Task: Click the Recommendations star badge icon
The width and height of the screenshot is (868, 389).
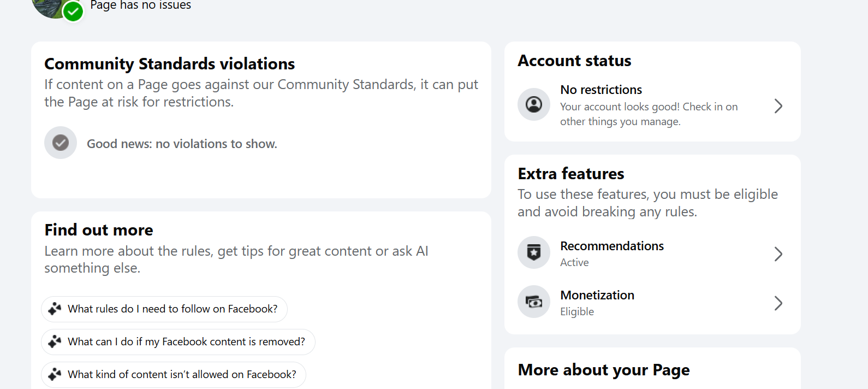Action: pos(533,252)
